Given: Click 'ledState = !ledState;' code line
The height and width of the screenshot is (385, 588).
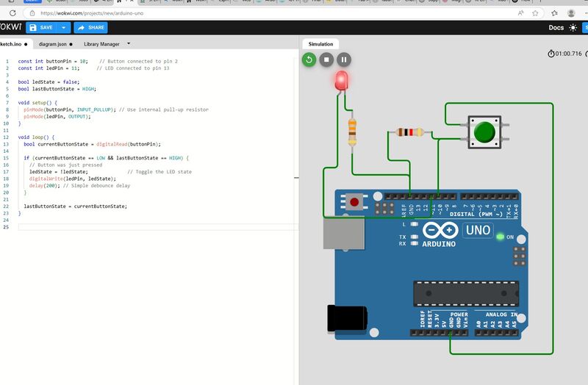Looking at the screenshot, I should 59,172.
